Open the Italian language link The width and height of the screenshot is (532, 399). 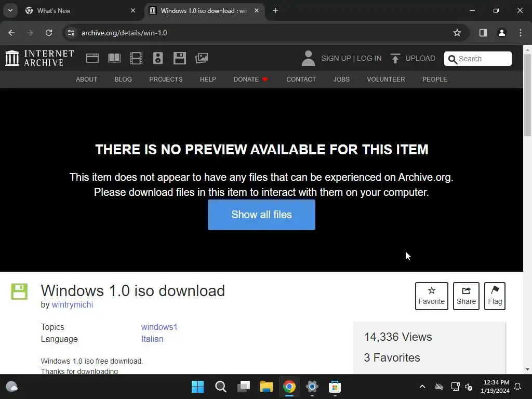[x=152, y=339]
